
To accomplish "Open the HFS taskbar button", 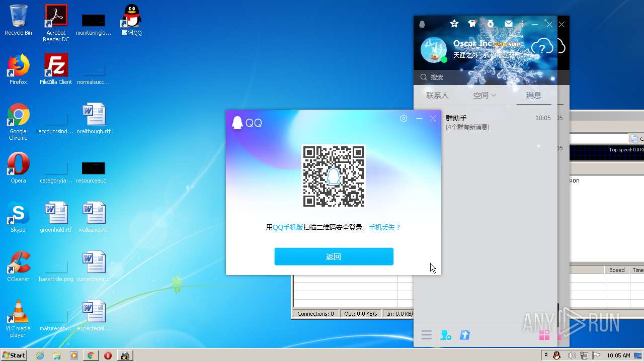I will [125, 355].
